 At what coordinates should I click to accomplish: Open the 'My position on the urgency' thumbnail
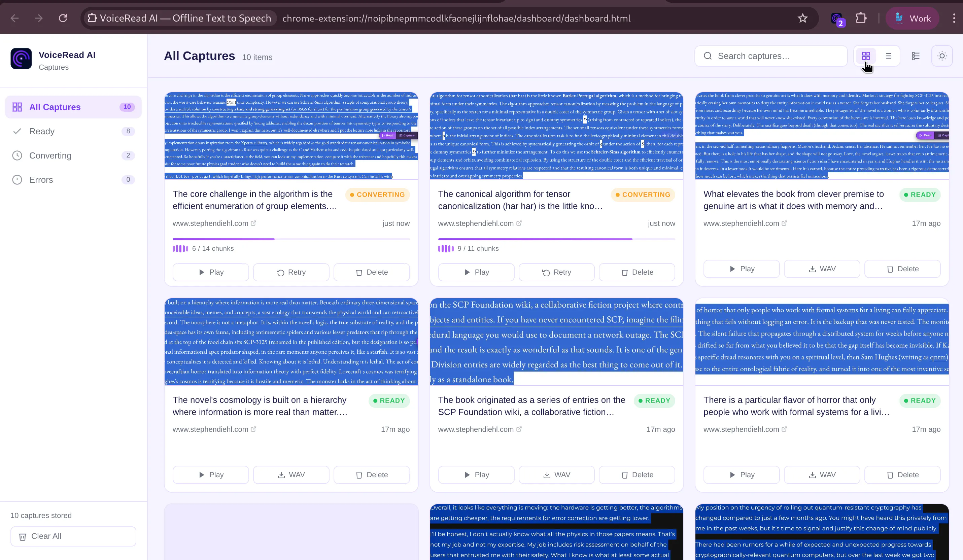[822, 532]
